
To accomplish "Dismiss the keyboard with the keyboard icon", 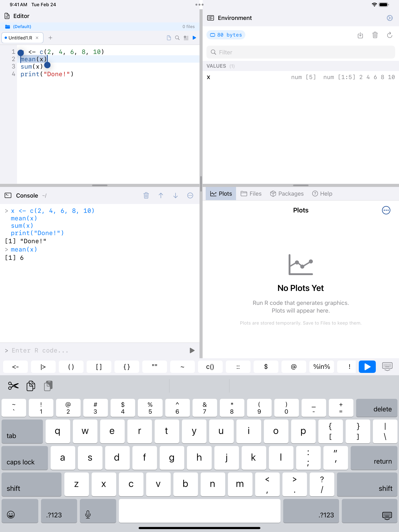I will [x=387, y=367].
